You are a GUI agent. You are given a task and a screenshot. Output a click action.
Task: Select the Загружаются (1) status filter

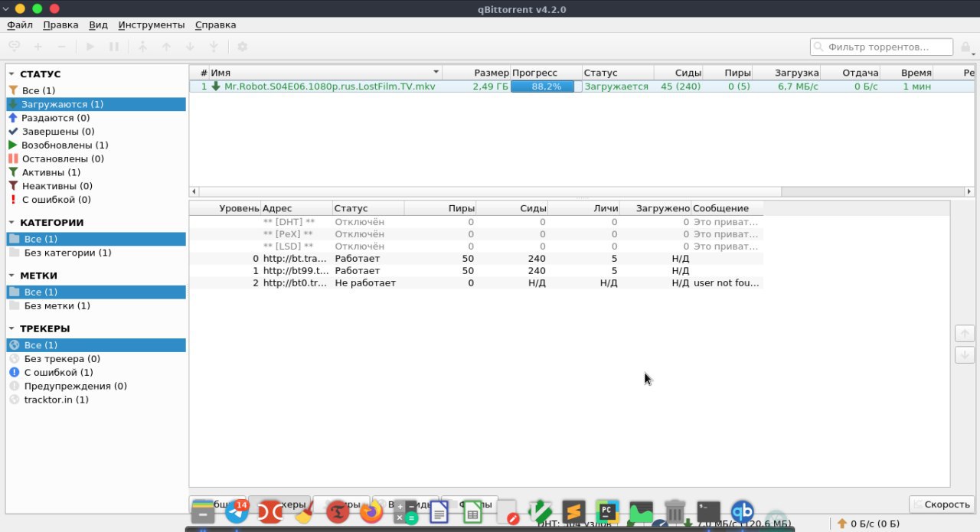click(96, 104)
